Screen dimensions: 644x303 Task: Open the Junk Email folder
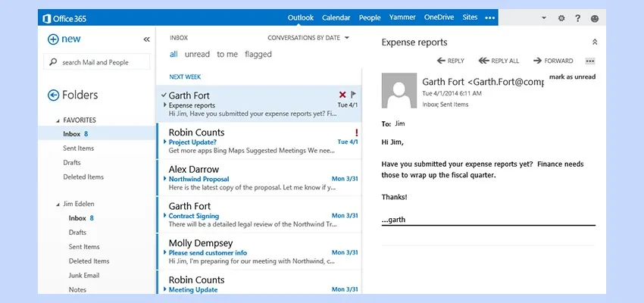(x=84, y=276)
